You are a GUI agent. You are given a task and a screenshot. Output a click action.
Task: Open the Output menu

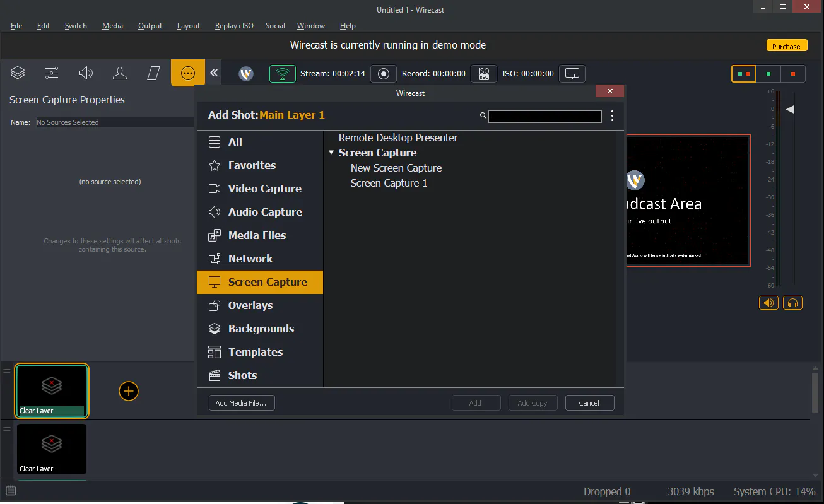coord(150,26)
